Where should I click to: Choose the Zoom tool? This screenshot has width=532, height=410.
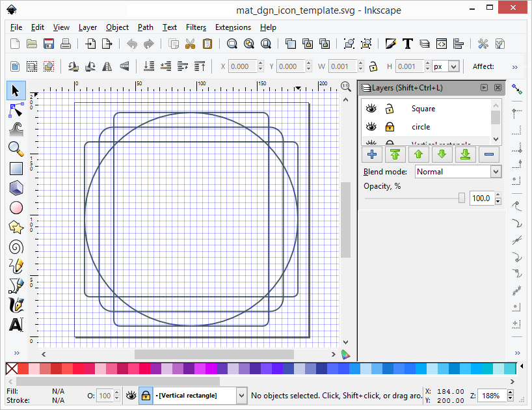coord(16,149)
